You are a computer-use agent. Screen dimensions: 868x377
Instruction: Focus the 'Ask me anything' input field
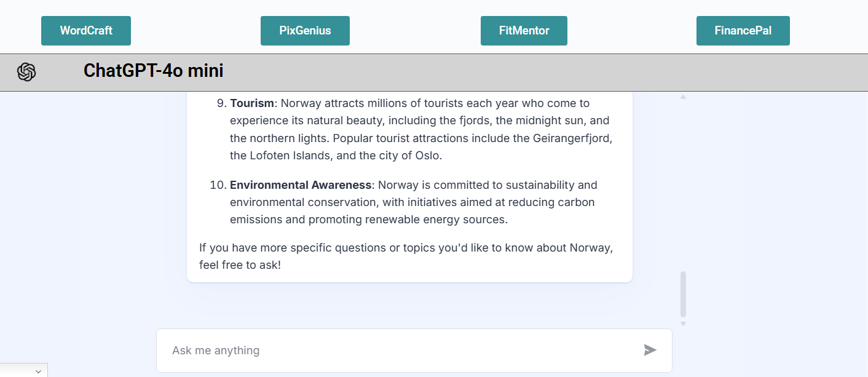click(400, 350)
